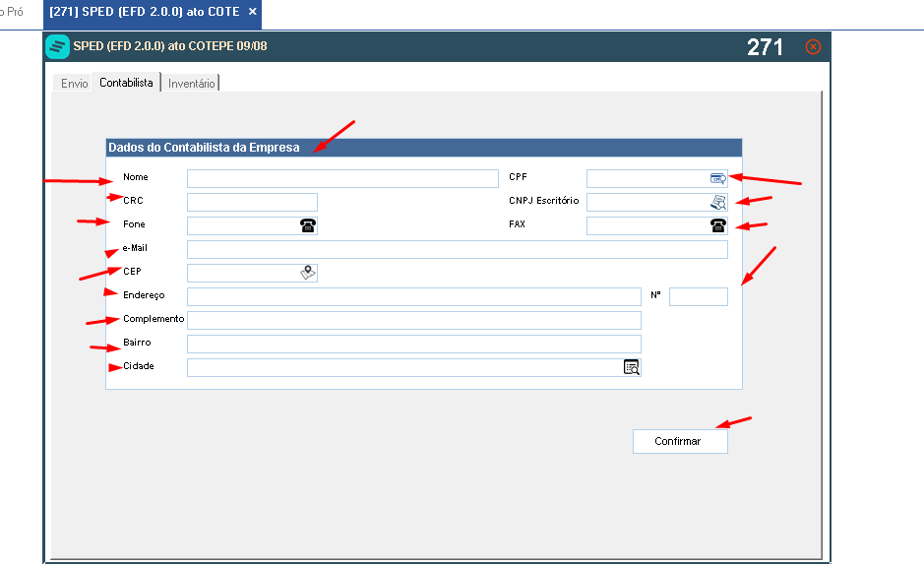Click the CNPJ Escritório search icon

tap(717, 202)
